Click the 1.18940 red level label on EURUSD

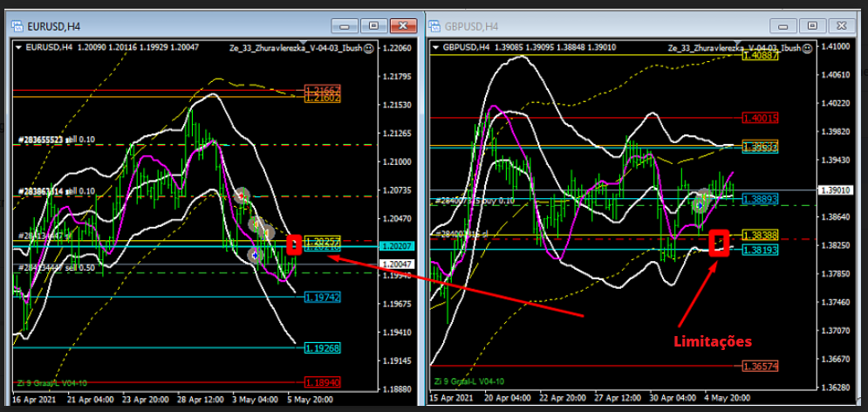(322, 382)
